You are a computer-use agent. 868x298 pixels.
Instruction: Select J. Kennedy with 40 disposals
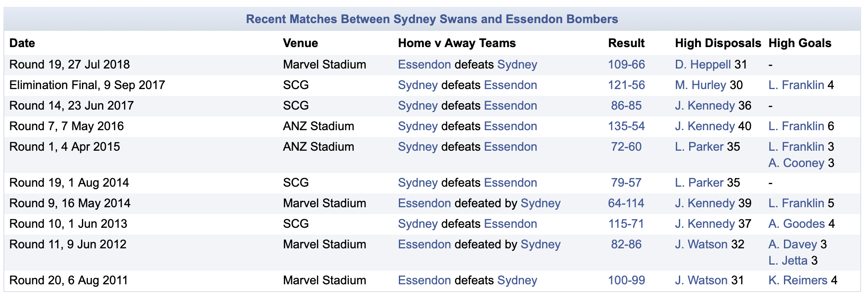point(705,126)
